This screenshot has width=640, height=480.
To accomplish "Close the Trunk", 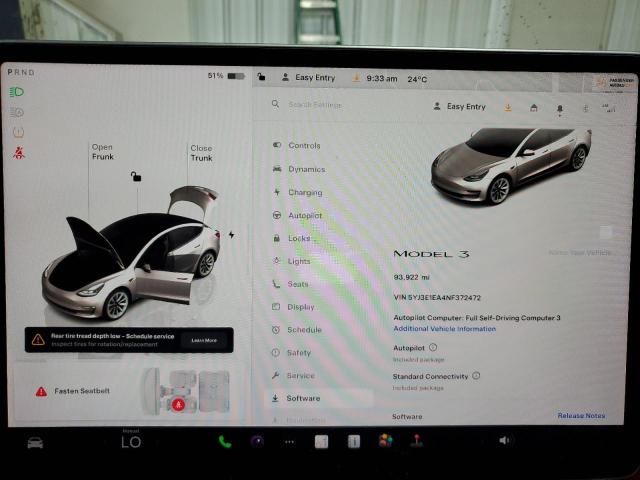I will [x=201, y=153].
